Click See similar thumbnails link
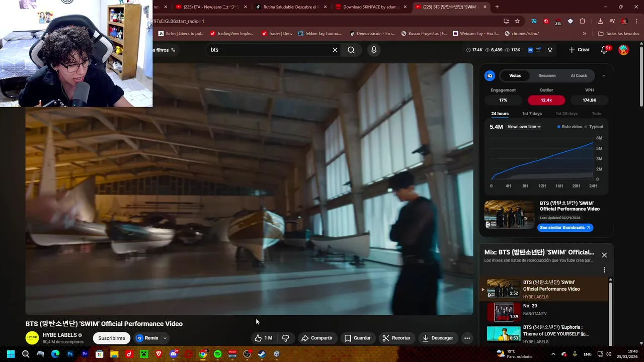 coord(565,228)
